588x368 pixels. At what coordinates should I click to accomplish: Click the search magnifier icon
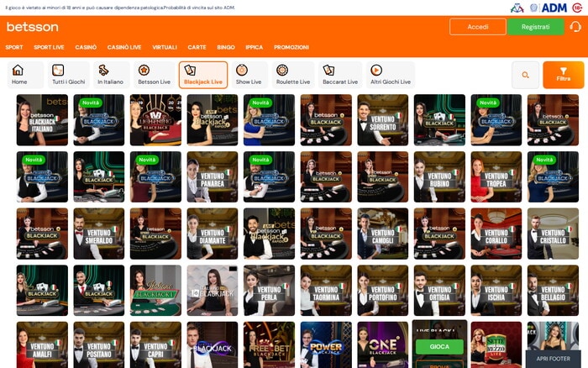pyautogui.click(x=525, y=76)
